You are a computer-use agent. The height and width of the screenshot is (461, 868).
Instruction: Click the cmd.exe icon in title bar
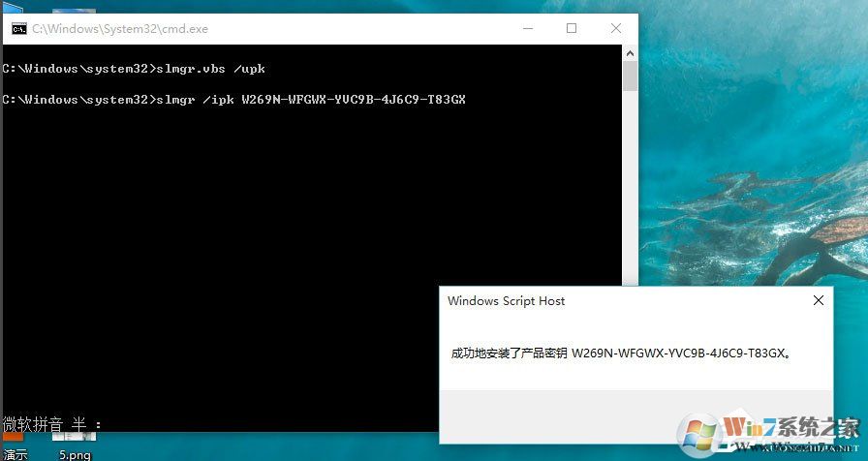coord(19,29)
